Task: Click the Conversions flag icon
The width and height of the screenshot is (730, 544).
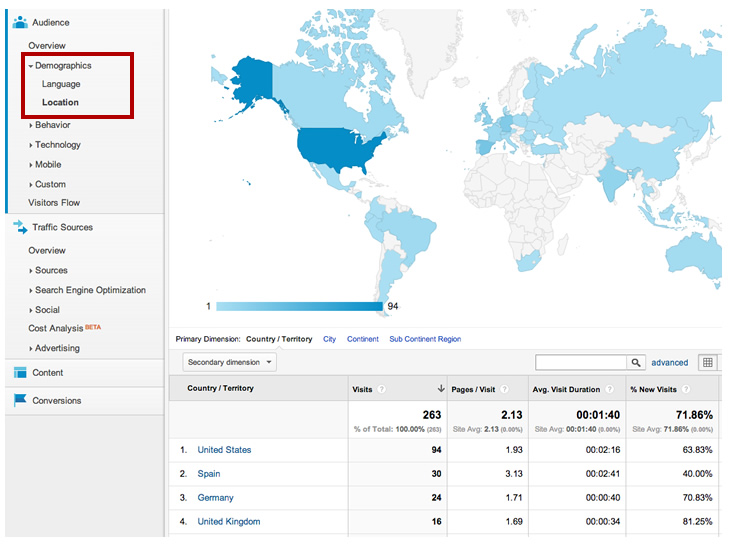Action: (20, 400)
